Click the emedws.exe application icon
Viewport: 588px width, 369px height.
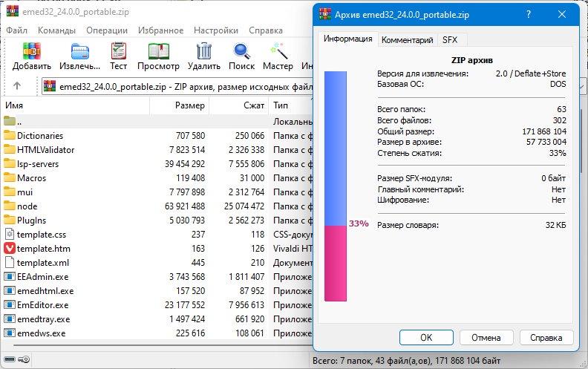10,333
